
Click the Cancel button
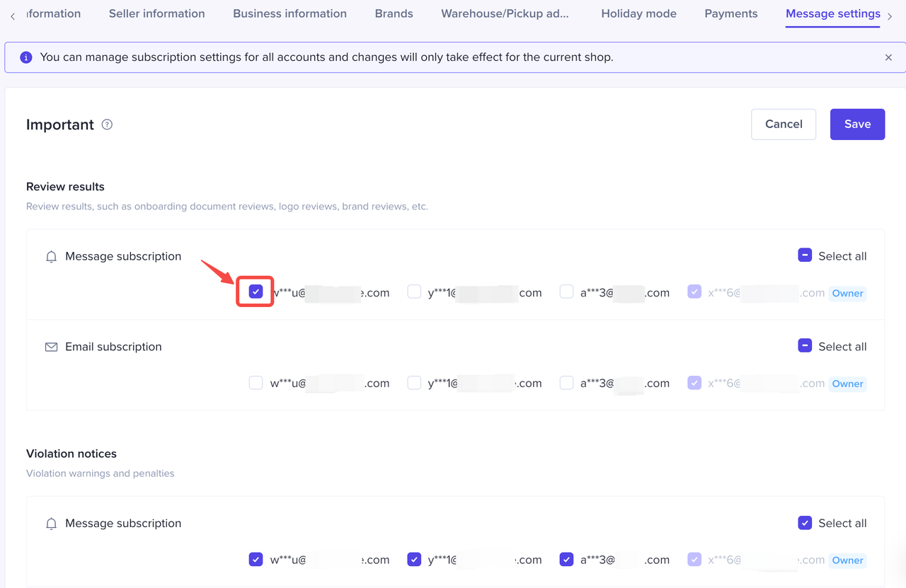click(x=783, y=124)
